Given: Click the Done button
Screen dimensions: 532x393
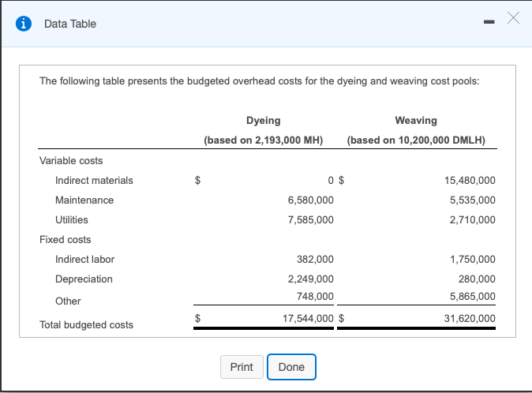Looking at the screenshot, I should [291, 367].
